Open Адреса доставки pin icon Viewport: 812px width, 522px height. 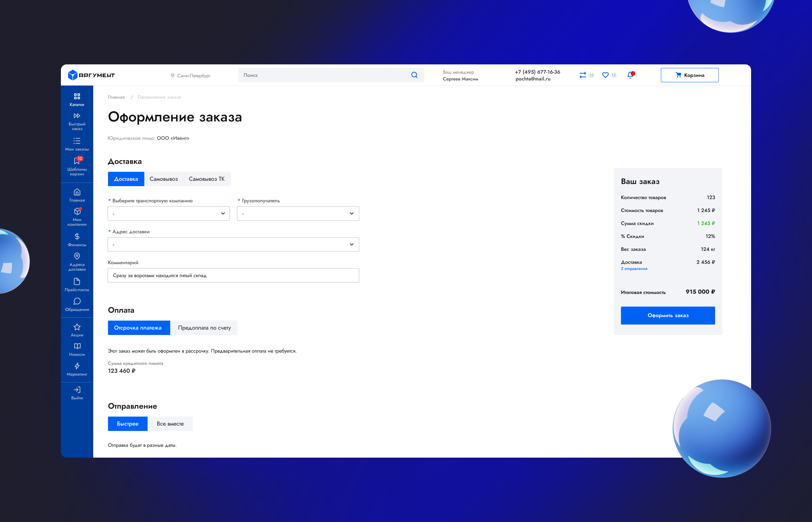point(77,256)
